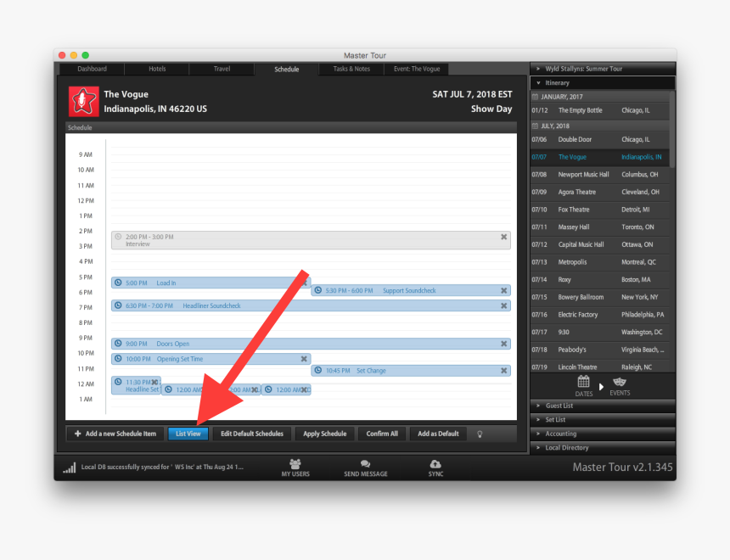This screenshot has width=730, height=560.
Task: Select 07/19 Lincoln Theatre date
Action: 599,367
